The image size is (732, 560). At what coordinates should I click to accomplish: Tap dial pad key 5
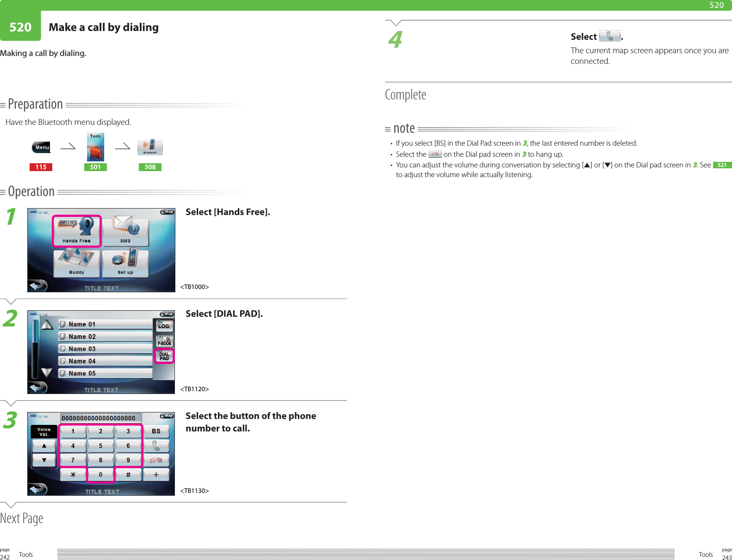click(x=101, y=446)
